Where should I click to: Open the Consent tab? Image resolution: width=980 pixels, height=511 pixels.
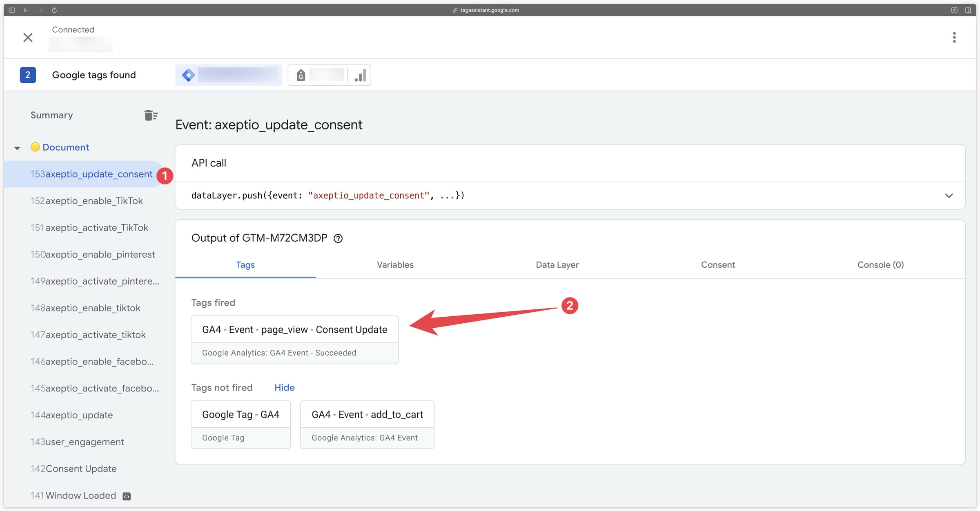tap(718, 264)
